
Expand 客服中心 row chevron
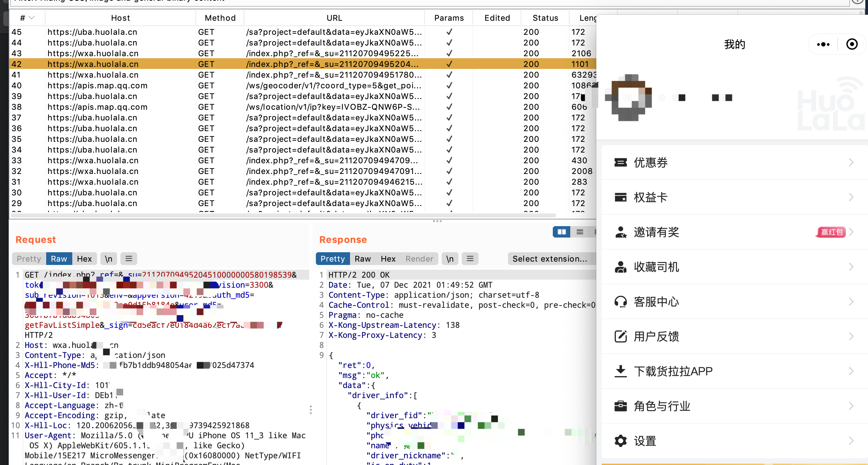[851, 301]
